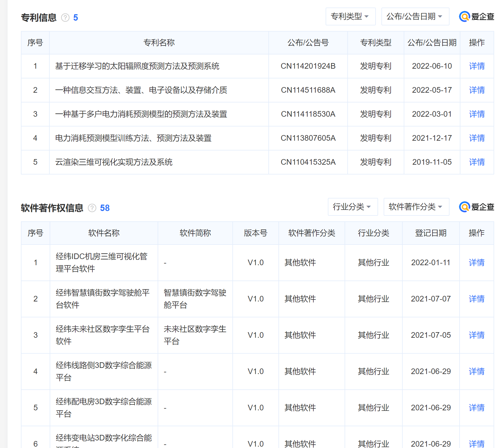Select patent name 一种信息交互方法、装置、电子设备以及存储介质
The height and width of the screenshot is (448, 500).
pos(141,90)
